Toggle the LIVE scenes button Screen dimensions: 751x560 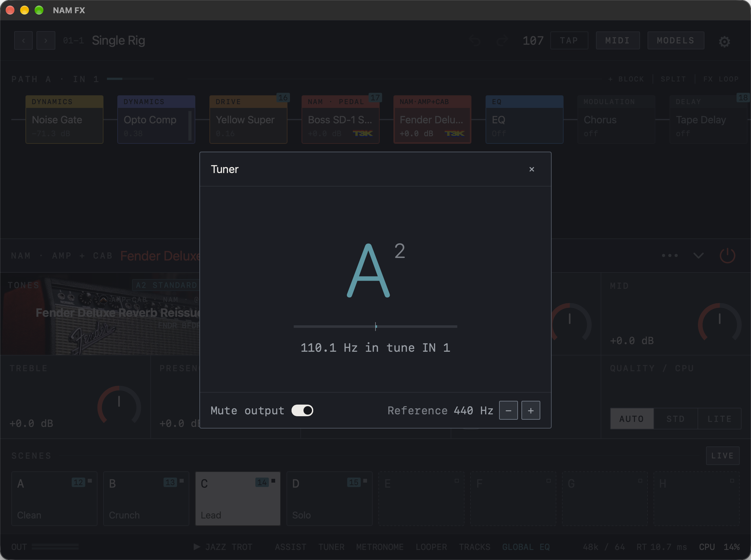pyautogui.click(x=723, y=456)
